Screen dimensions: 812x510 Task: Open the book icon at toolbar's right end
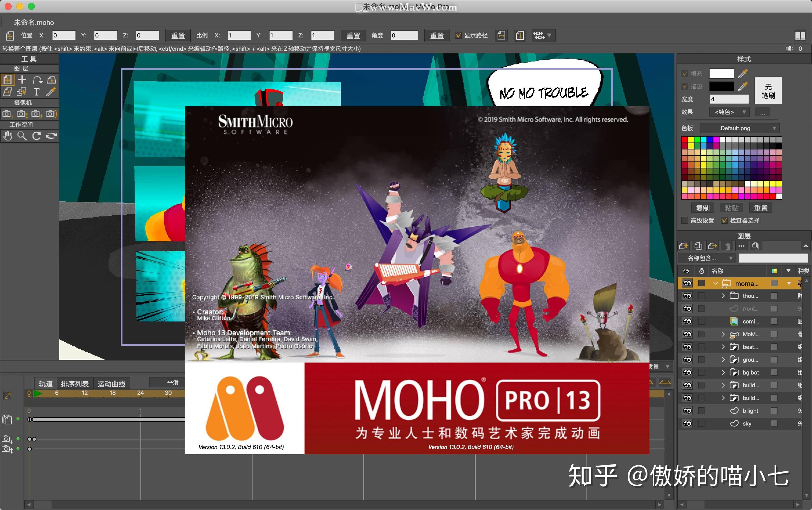click(x=800, y=35)
